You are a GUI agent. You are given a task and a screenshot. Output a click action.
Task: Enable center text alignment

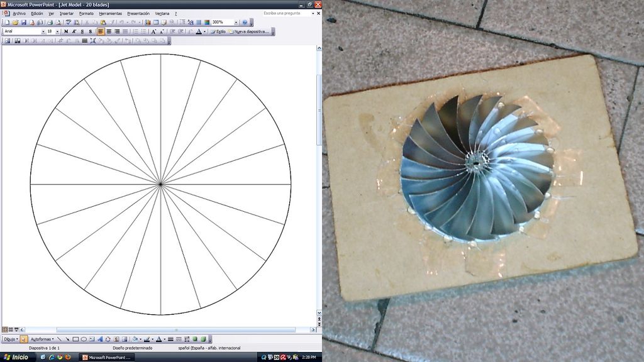click(x=109, y=31)
